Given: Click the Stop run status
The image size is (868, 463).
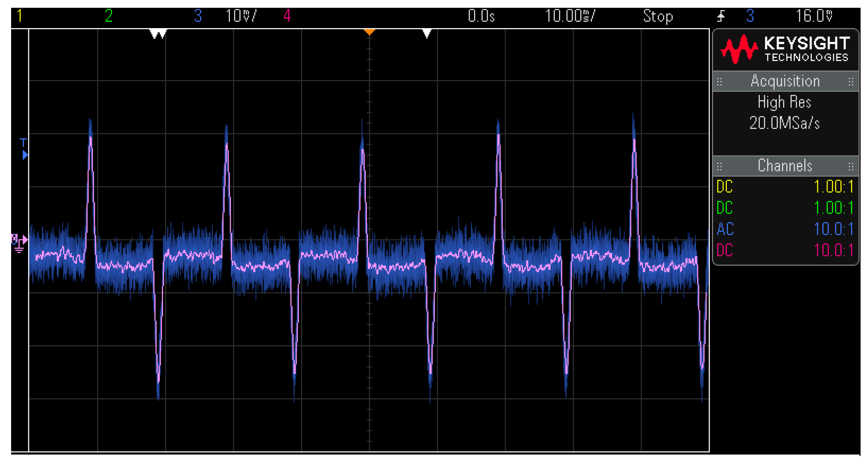Looking at the screenshot, I should click(x=658, y=16).
